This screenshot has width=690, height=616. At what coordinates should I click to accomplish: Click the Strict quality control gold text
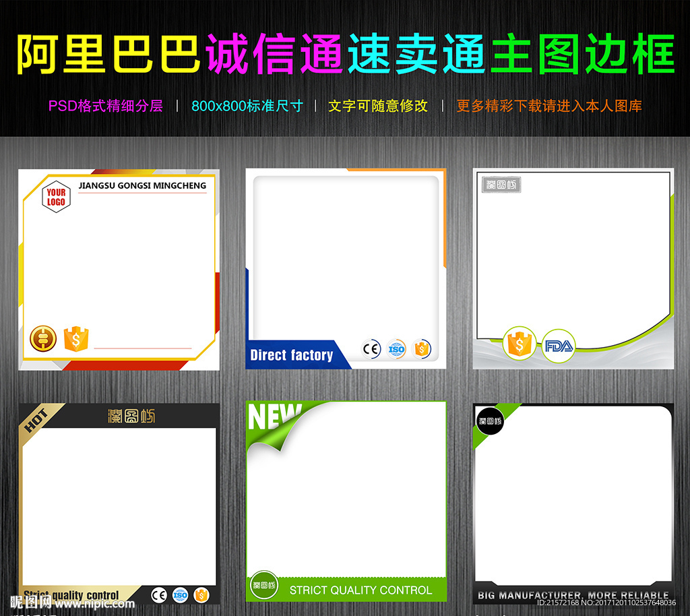pyautogui.click(x=71, y=595)
